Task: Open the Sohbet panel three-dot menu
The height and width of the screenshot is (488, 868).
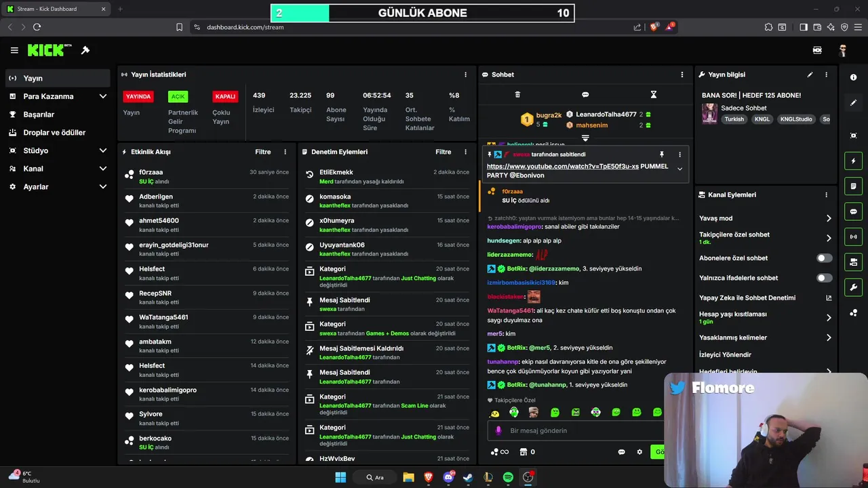Action: tap(682, 75)
